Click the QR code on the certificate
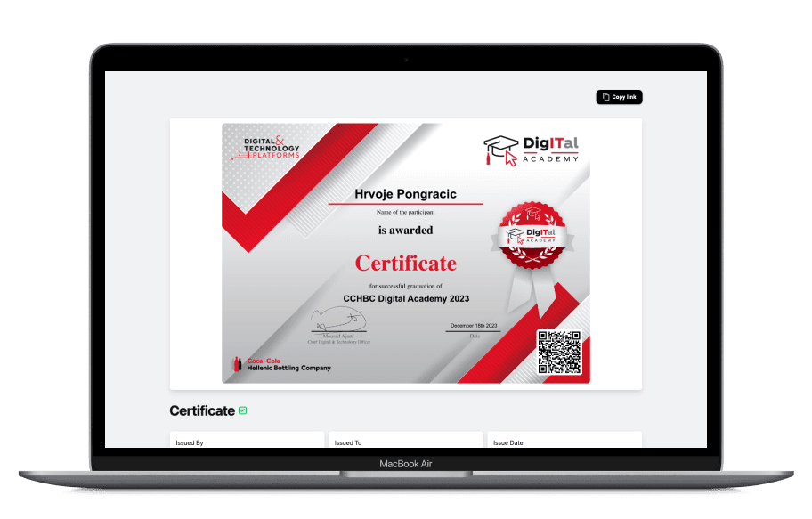 [559, 353]
